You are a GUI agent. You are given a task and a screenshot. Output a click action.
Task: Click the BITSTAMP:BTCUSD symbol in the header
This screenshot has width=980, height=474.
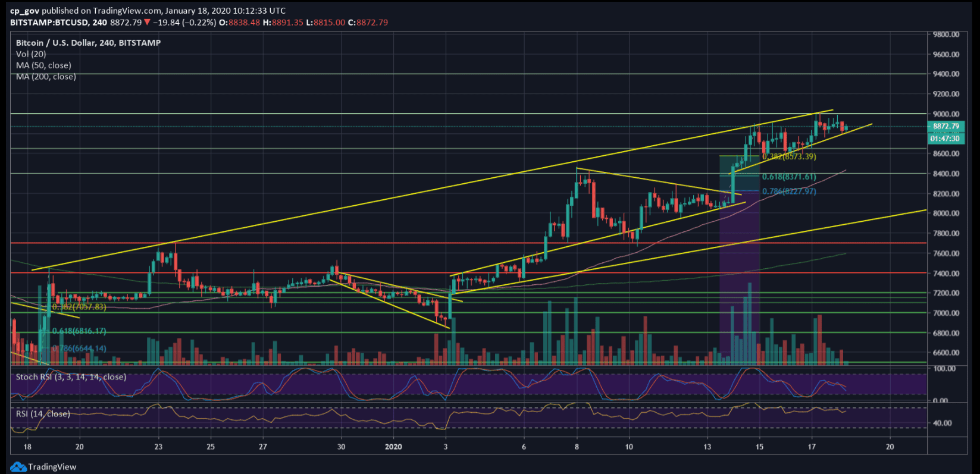[x=49, y=23]
